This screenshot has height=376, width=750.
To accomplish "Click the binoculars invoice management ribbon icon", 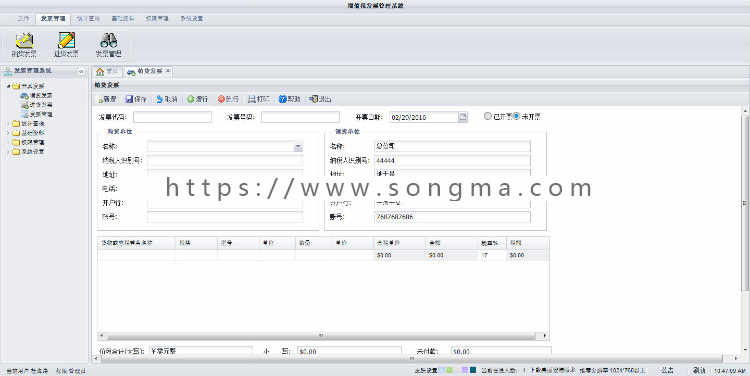I will pos(109,41).
